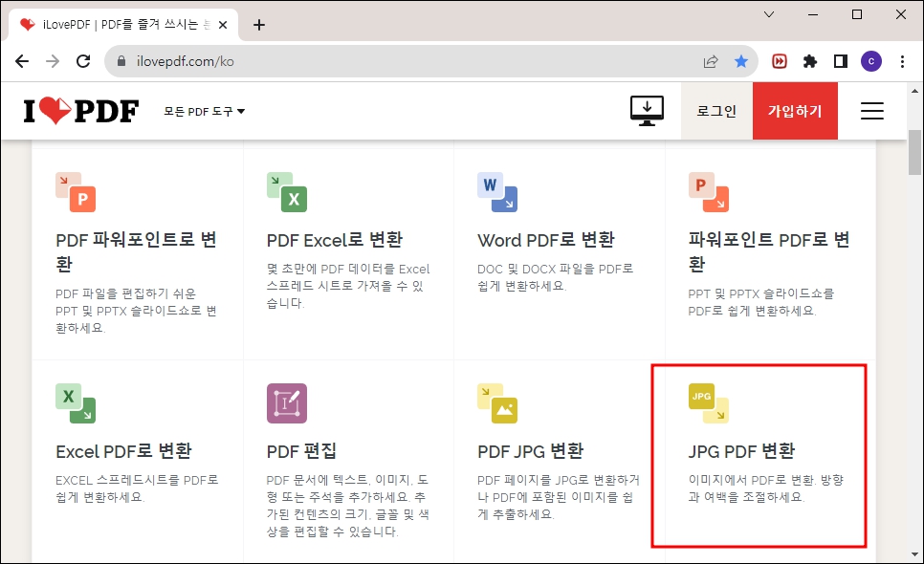Open the PDF to JPG tool icon
The image size is (924, 564).
coord(497,403)
